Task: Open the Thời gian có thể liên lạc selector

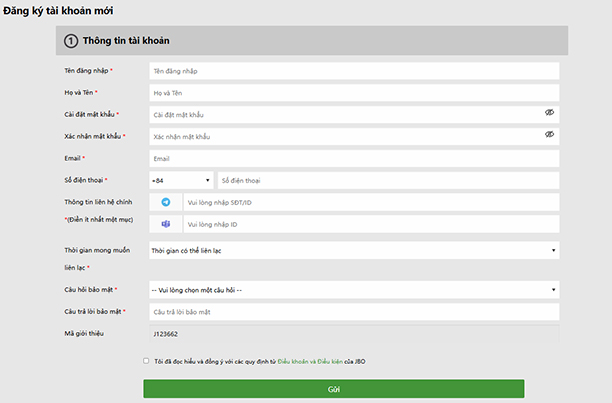Action: (352, 251)
